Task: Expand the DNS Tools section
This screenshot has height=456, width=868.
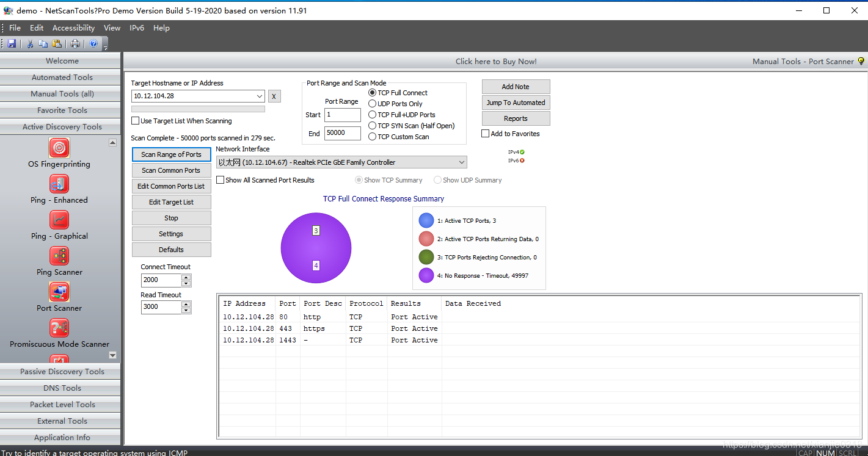Action: 60,388
